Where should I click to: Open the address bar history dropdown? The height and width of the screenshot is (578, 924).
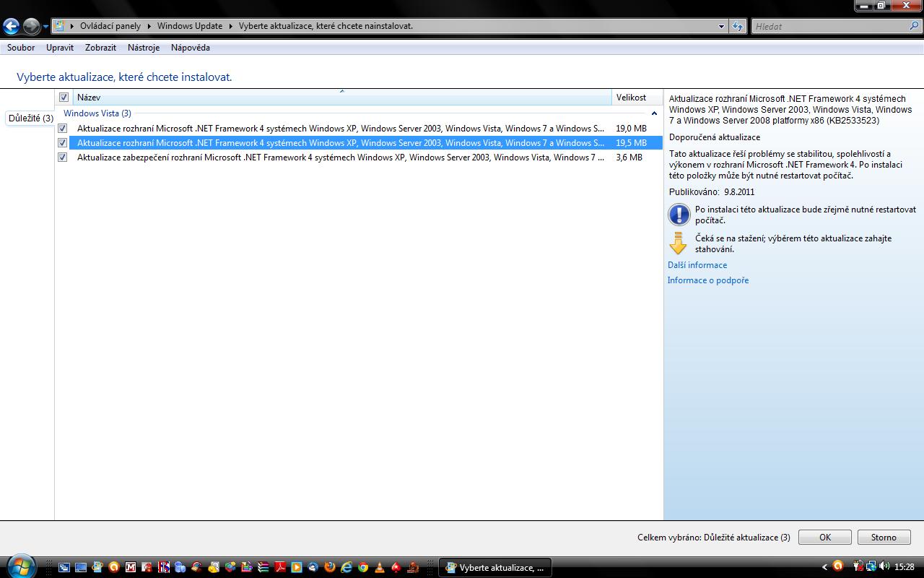point(721,27)
